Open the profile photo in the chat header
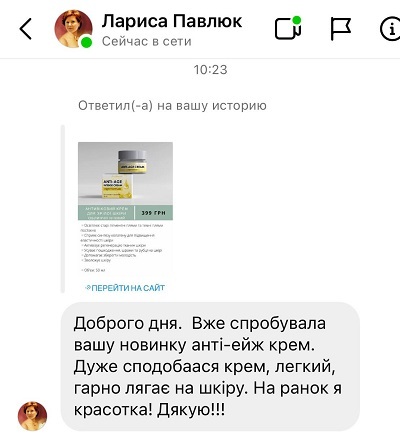The image size is (400, 435). tap(73, 29)
